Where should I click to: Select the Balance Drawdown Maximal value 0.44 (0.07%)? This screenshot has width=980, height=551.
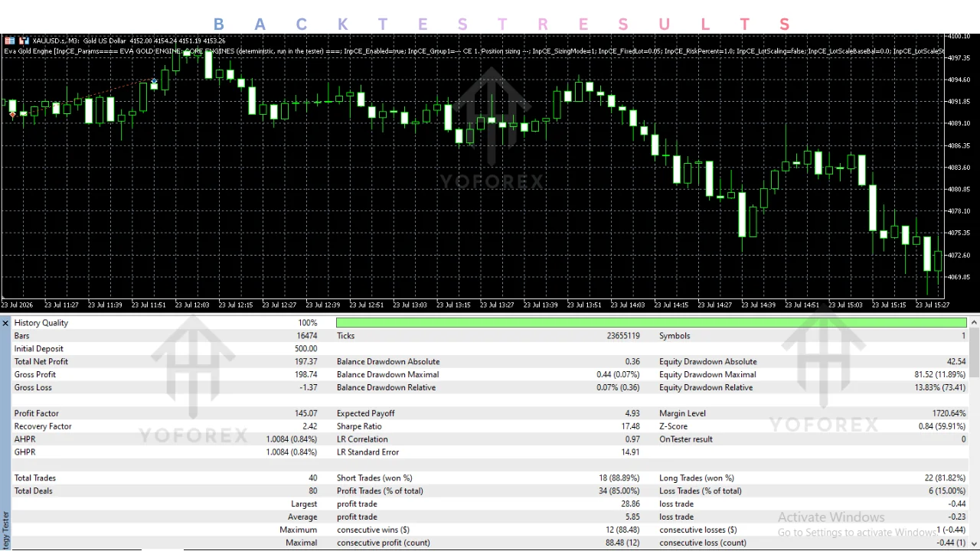(x=618, y=375)
